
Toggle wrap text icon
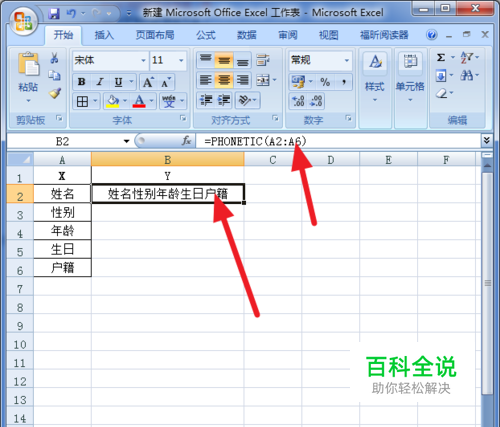pyautogui.click(x=263, y=60)
